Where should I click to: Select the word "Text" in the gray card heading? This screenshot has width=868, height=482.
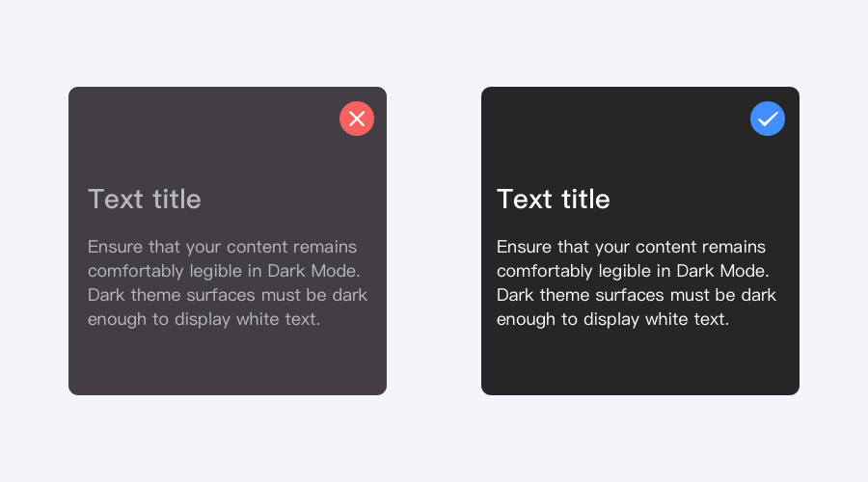pos(116,200)
